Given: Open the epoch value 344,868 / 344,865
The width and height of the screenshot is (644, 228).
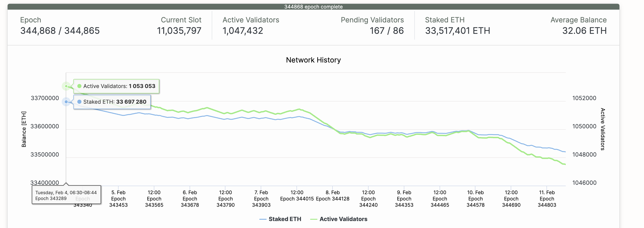Looking at the screenshot, I should [x=60, y=31].
